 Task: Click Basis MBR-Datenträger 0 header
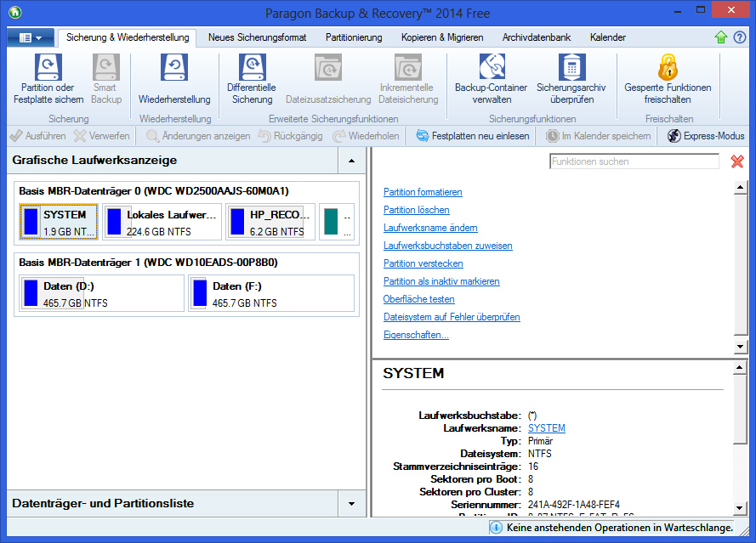[x=154, y=191]
